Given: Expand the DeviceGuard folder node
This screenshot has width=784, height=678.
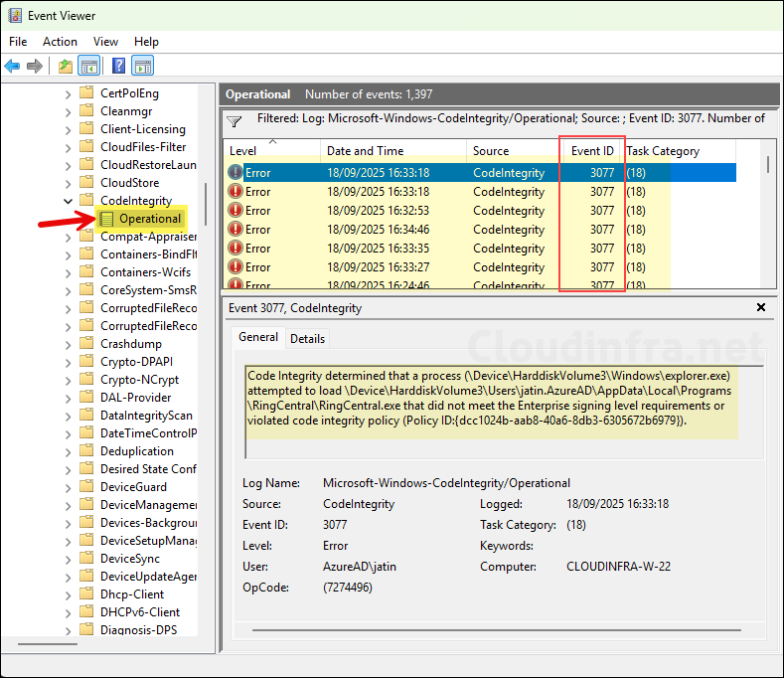Looking at the screenshot, I should (x=68, y=487).
